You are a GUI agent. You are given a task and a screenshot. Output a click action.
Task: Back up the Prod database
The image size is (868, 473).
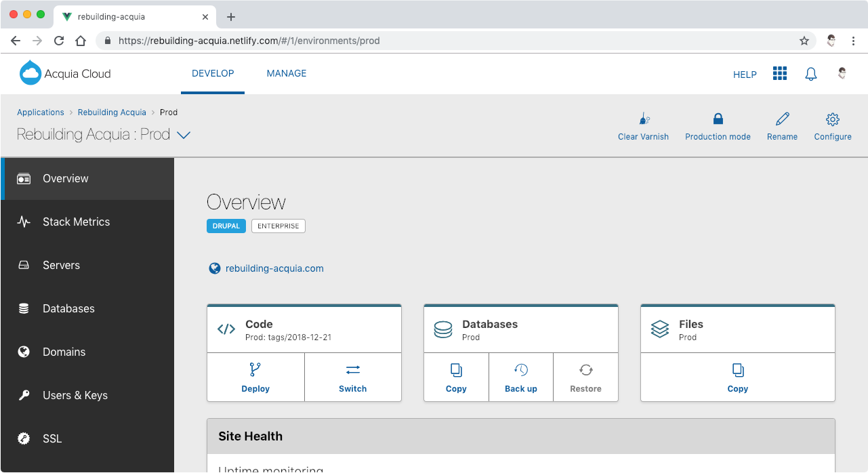click(x=520, y=370)
